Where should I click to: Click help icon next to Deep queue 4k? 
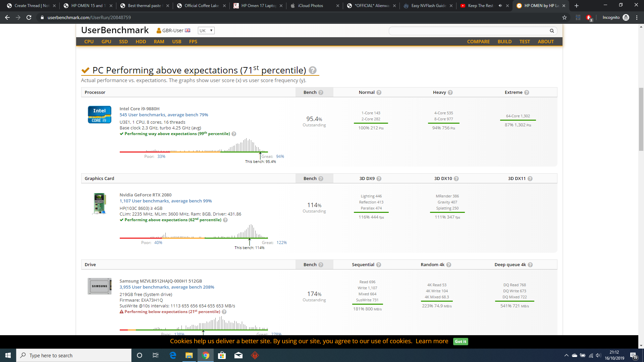pos(530,265)
